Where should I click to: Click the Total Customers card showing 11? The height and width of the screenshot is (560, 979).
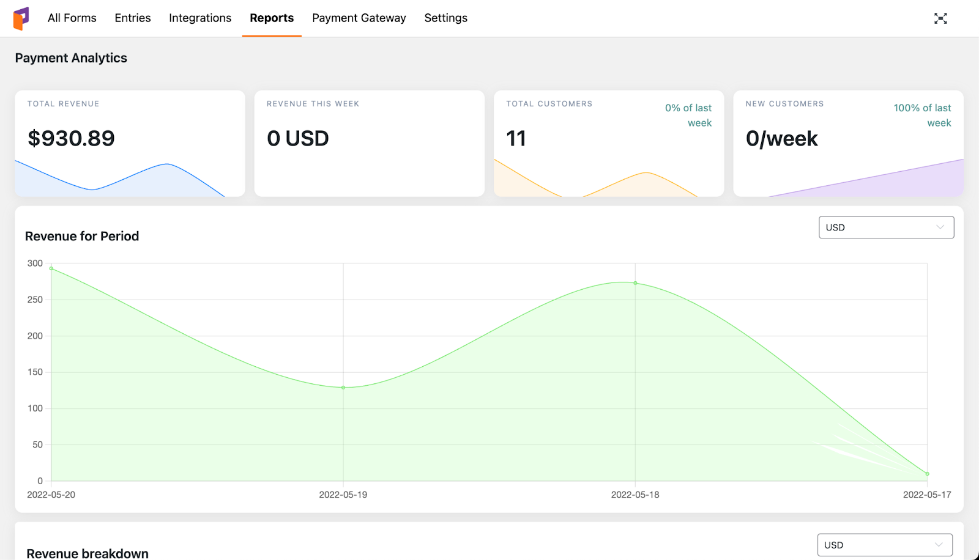click(609, 144)
